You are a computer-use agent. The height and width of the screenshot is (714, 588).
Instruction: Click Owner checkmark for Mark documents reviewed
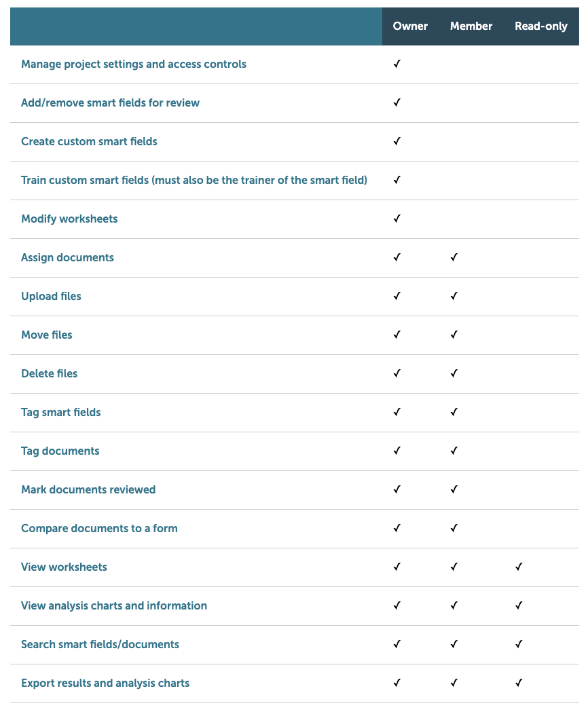pos(397,489)
